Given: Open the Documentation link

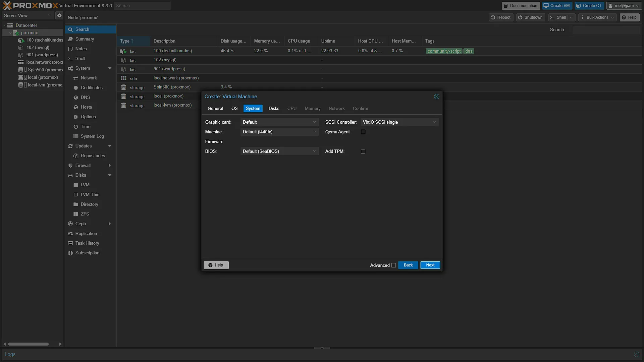Looking at the screenshot, I should click(x=521, y=6).
